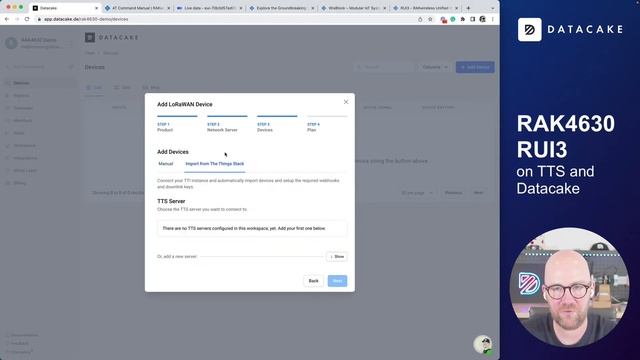Click the sidebar quick search field

[39, 67]
